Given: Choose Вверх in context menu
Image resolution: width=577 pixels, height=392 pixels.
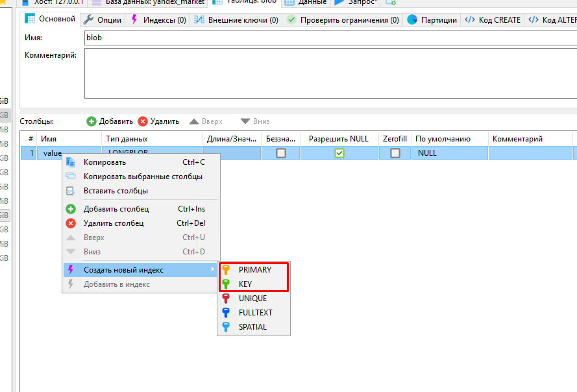Looking at the screenshot, I should [141, 238].
